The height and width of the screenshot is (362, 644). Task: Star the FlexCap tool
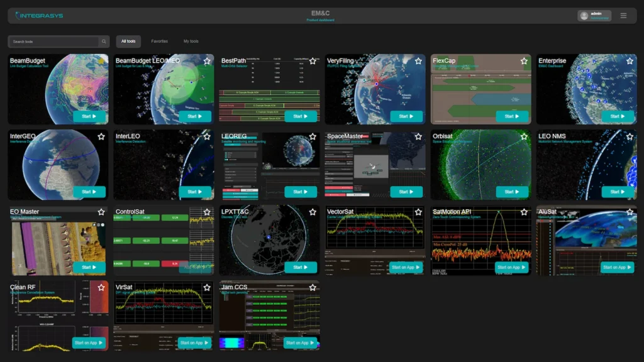coord(524,61)
